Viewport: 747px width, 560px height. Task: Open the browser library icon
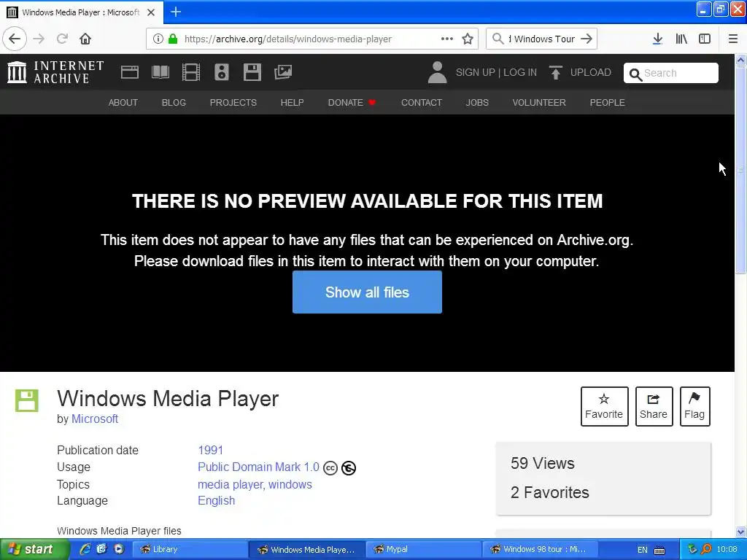click(681, 39)
